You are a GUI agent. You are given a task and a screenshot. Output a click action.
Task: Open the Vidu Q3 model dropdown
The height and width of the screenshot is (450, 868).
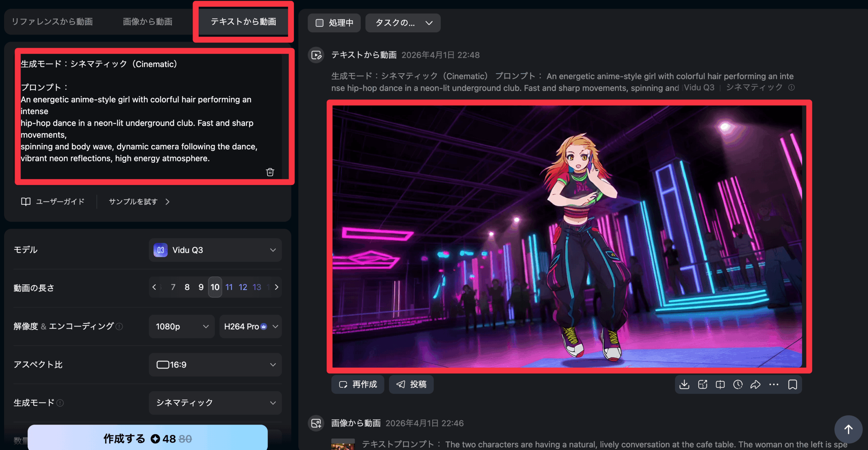pos(215,250)
